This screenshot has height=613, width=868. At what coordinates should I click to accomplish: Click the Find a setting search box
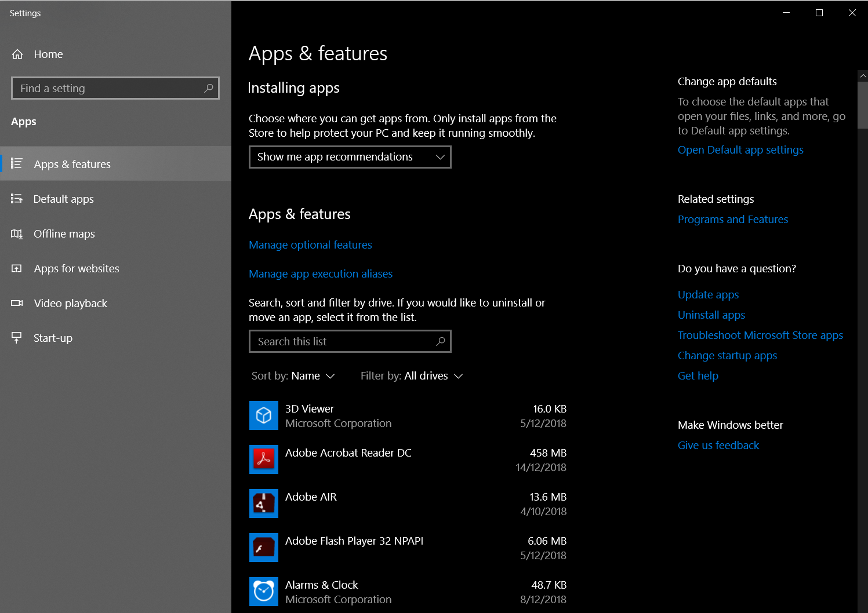tap(115, 88)
